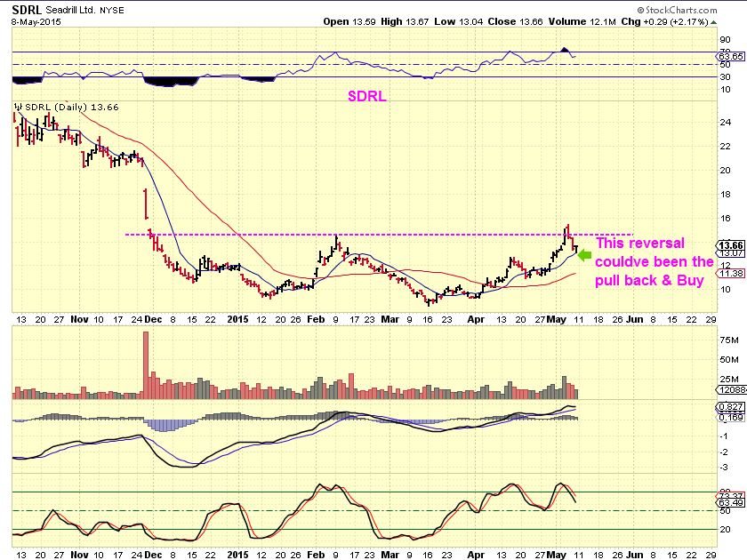The image size is (747, 560).
Task: Click the 75M volume axis label
Action: click(729, 340)
